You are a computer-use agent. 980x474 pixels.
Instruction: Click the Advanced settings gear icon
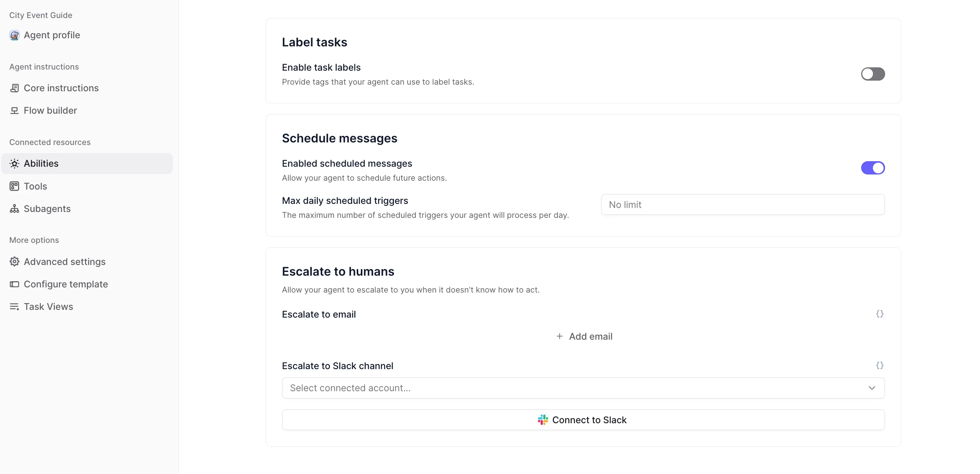click(14, 262)
